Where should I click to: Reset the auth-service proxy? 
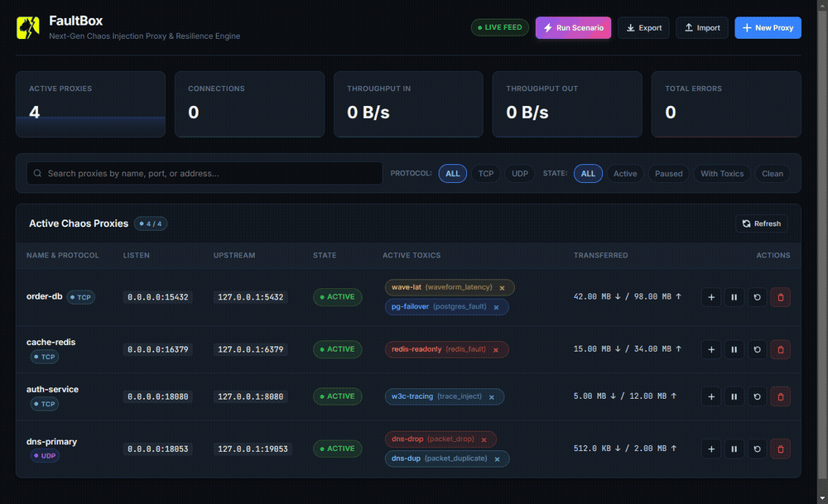[758, 396]
